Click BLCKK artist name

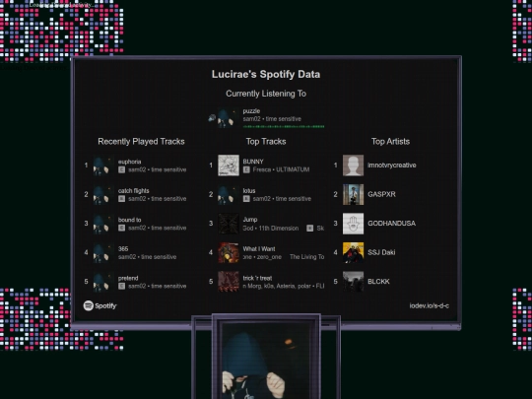(x=378, y=282)
